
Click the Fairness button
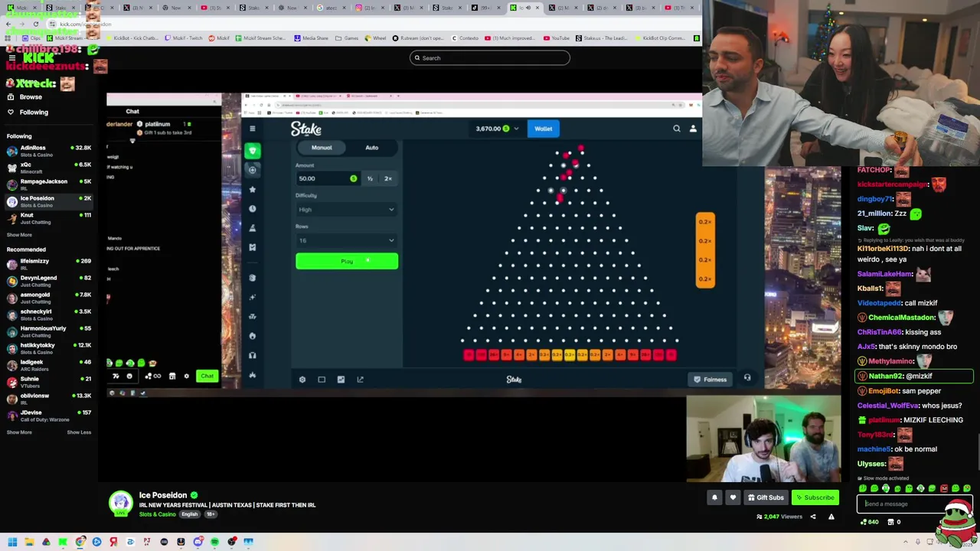coord(710,380)
